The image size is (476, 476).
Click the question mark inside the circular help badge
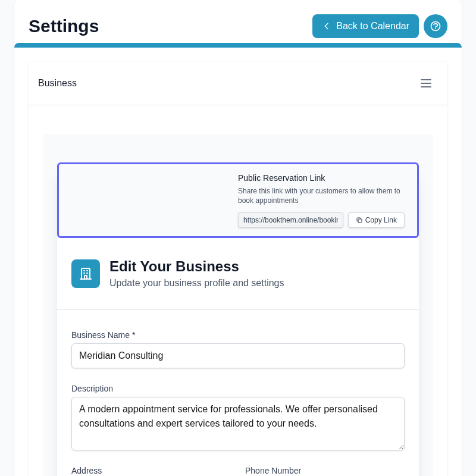click(436, 26)
